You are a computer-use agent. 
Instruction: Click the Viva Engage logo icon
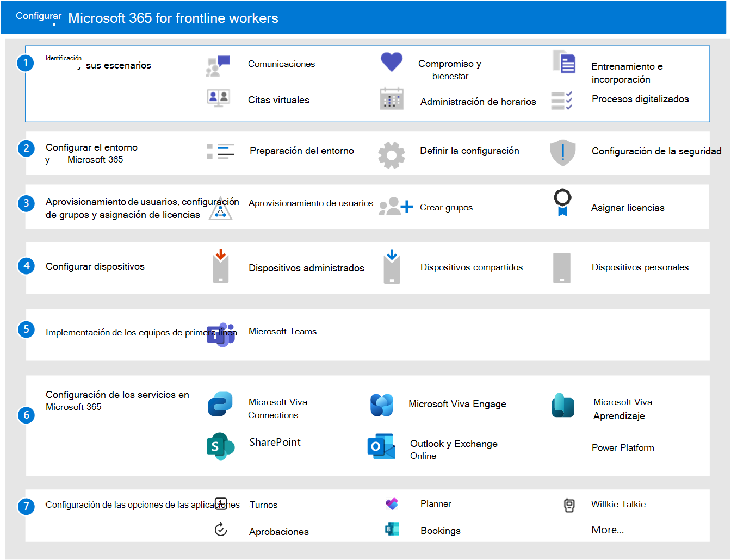tap(382, 405)
